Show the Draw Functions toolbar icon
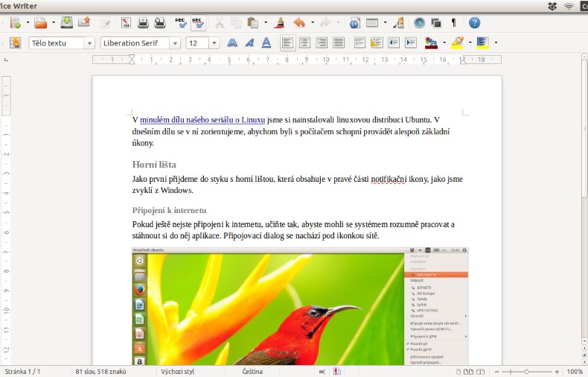Image resolution: width=588 pixels, height=377 pixels. 399,23
